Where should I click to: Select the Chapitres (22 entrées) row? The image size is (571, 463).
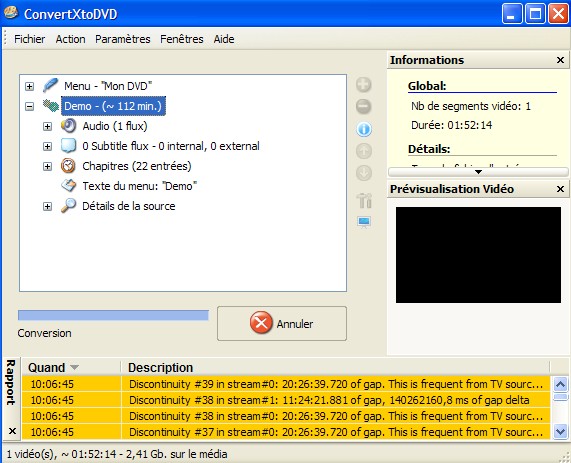tap(137, 166)
